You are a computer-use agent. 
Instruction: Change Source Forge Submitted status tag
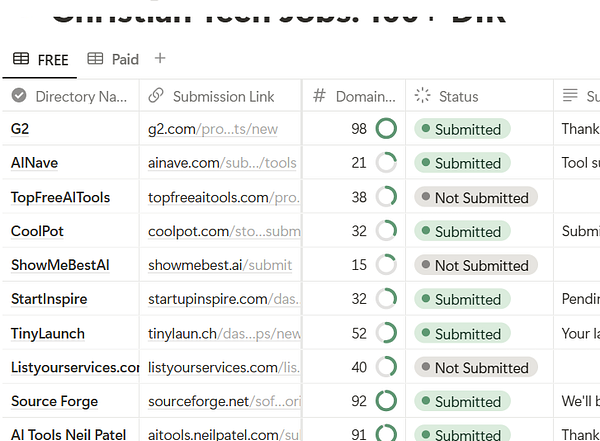point(462,402)
